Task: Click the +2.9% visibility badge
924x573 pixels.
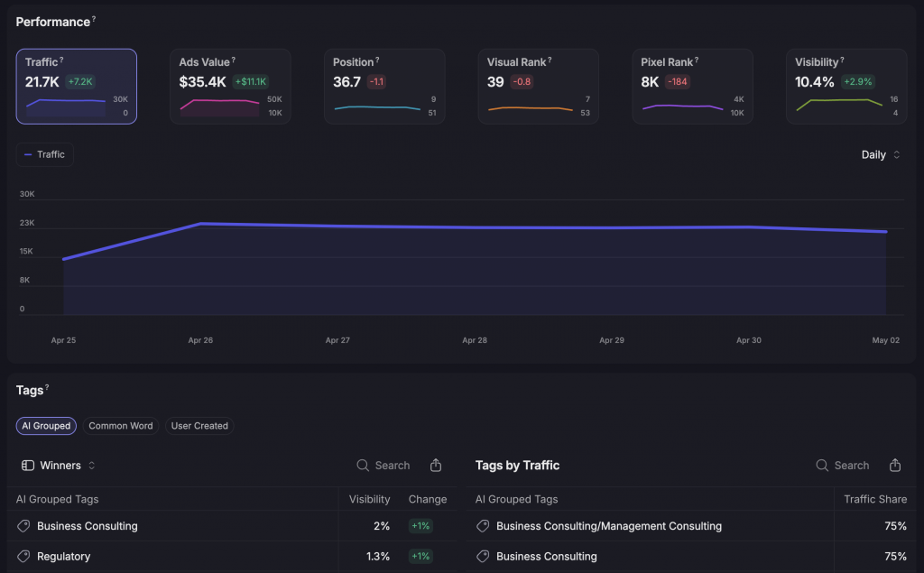Action: (857, 82)
